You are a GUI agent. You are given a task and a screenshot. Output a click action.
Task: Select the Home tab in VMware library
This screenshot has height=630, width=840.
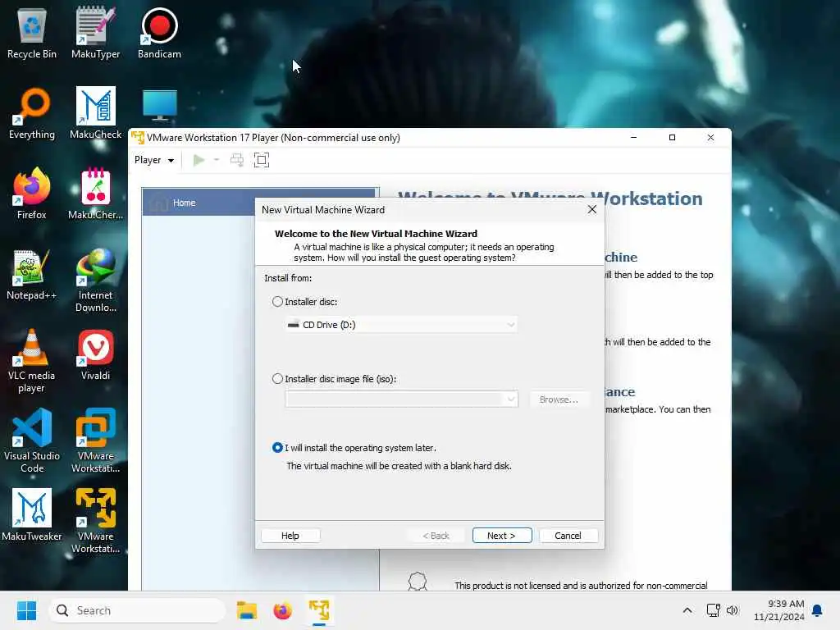click(260, 203)
